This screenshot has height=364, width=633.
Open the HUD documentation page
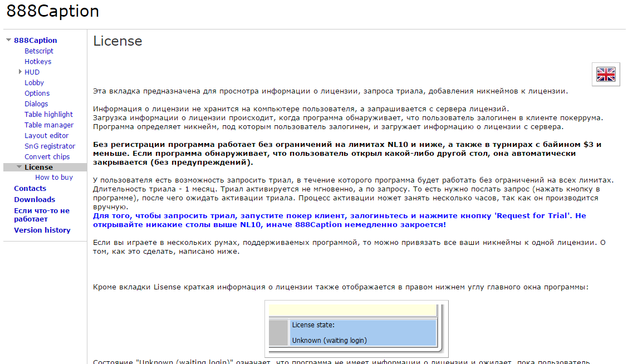coord(32,72)
